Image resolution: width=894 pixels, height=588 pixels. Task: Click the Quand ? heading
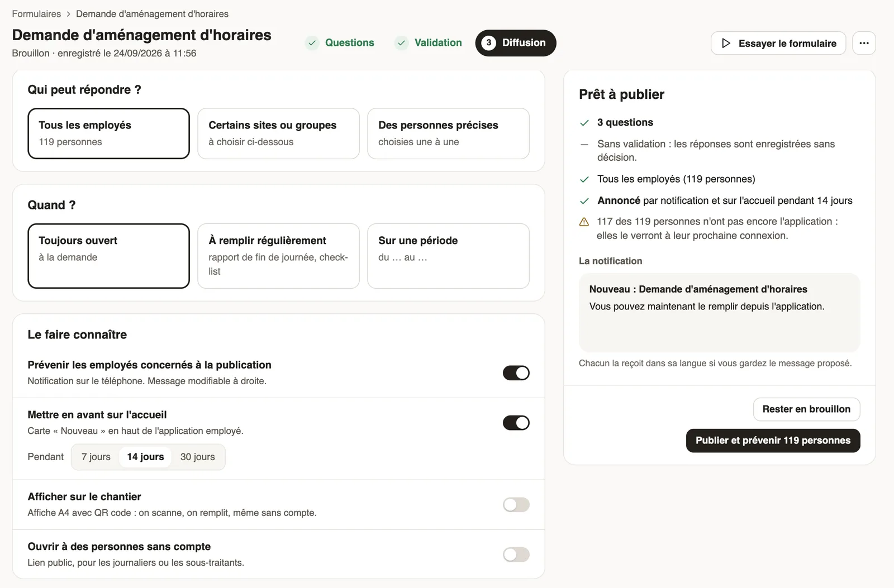click(x=51, y=205)
